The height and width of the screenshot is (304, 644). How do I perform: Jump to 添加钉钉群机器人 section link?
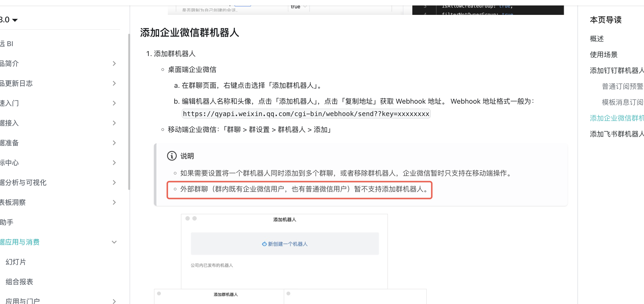click(x=617, y=70)
